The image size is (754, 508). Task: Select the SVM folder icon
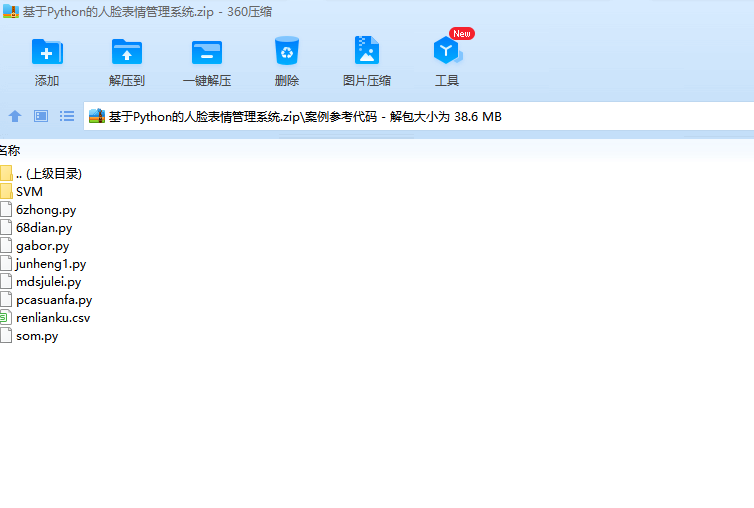point(6,191)
